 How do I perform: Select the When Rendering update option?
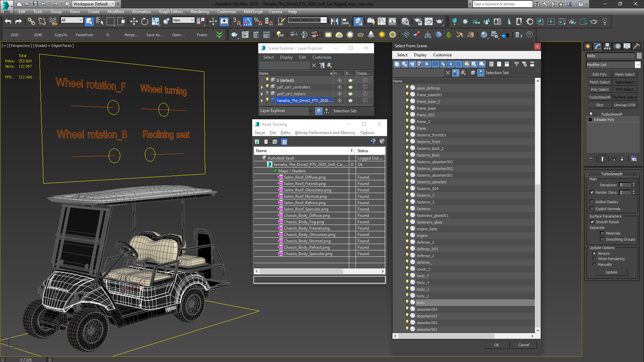[594, 259]
